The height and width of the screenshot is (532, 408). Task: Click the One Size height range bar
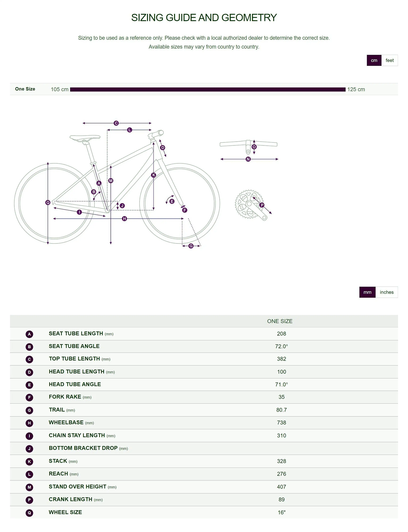point(208,89)
